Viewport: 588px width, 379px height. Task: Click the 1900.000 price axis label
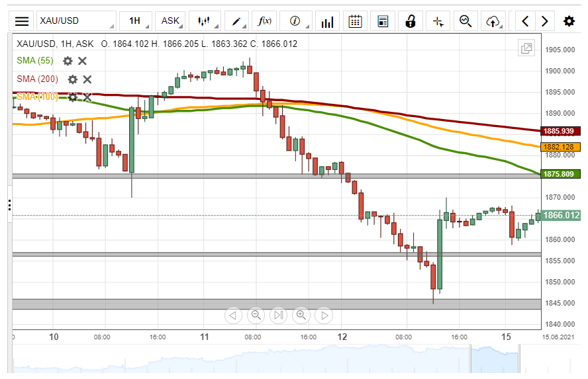560,71
